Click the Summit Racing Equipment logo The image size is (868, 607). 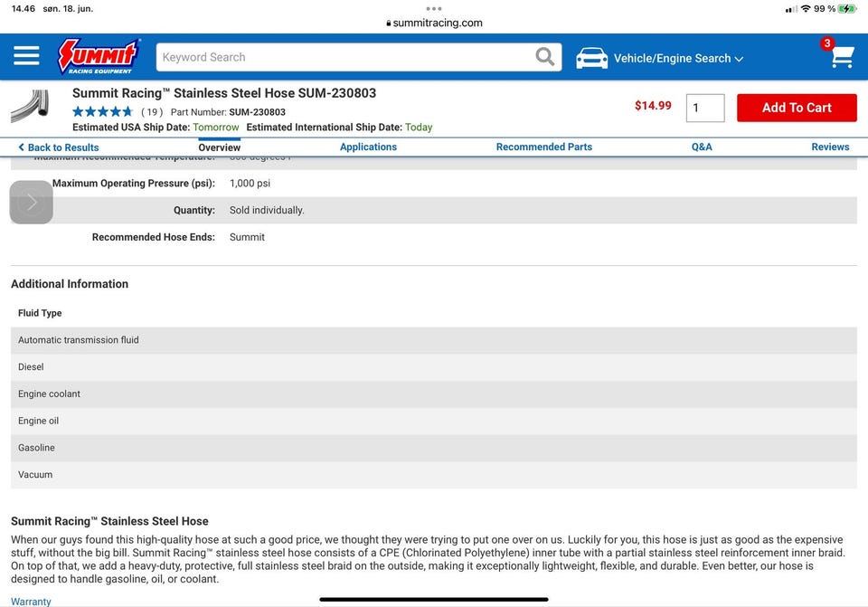[x=99, y=56]
